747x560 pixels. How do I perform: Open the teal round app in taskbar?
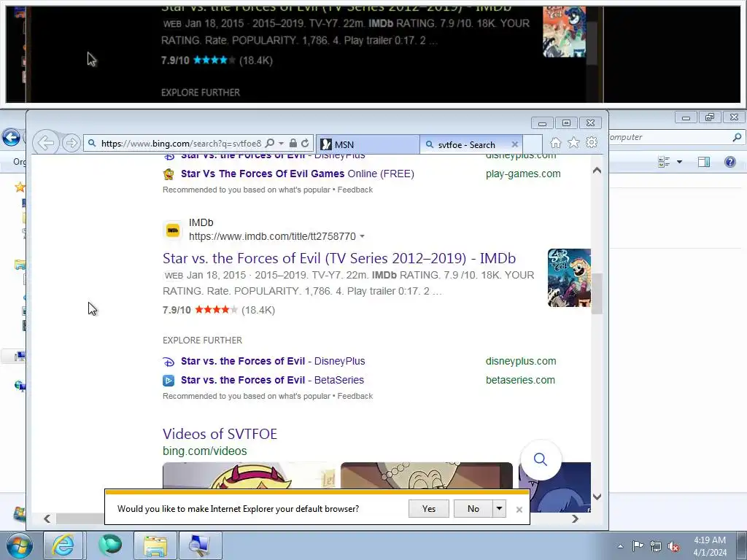point(110,545)
